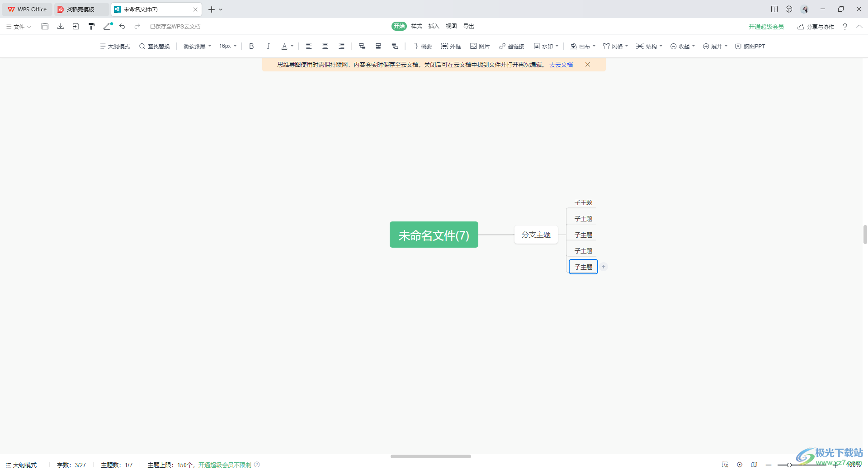The width and height of the screenshot is (868, 470).
Task: Switch to the 插入 tab
Action: tap(434, 26)
